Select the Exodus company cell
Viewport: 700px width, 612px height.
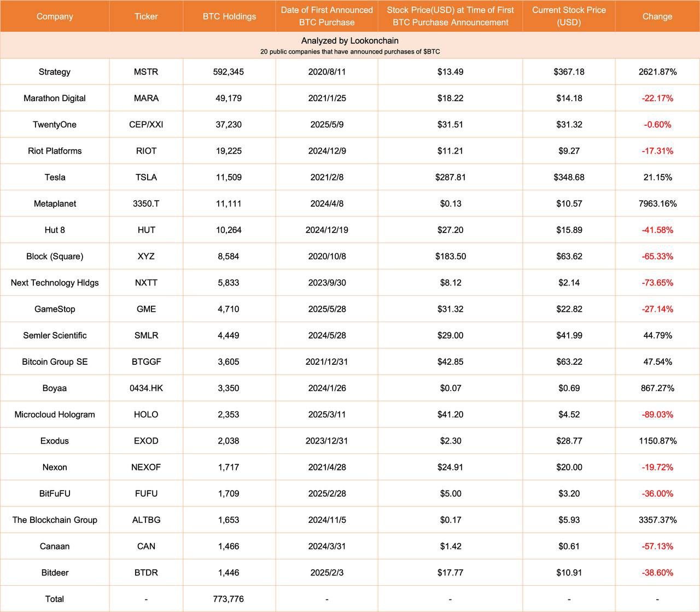[55, 440]
